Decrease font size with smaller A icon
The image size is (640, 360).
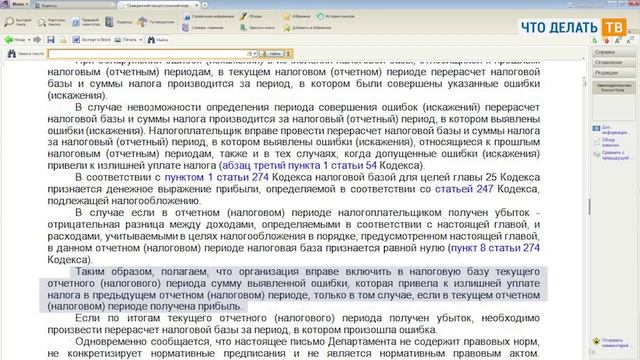click(x=629, y=41)
